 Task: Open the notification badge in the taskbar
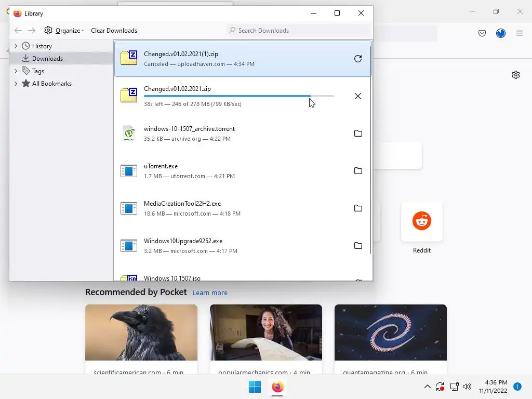(517, 387)
